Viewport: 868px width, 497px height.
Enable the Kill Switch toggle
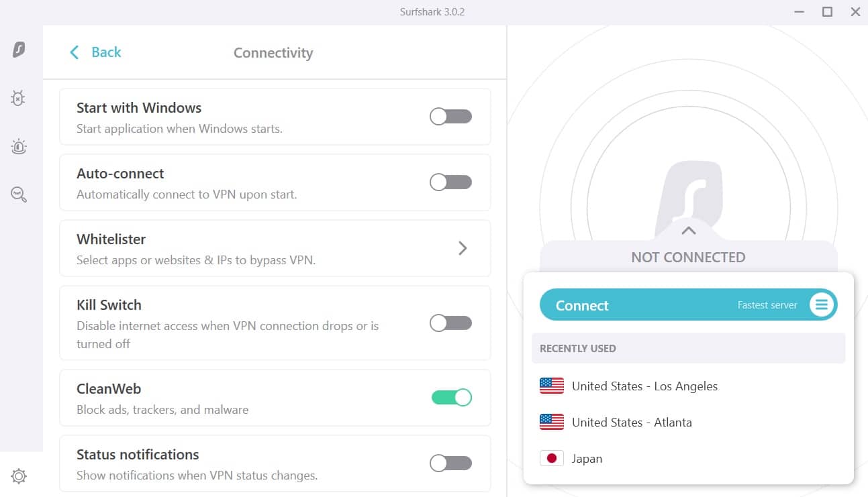(451, 323)
